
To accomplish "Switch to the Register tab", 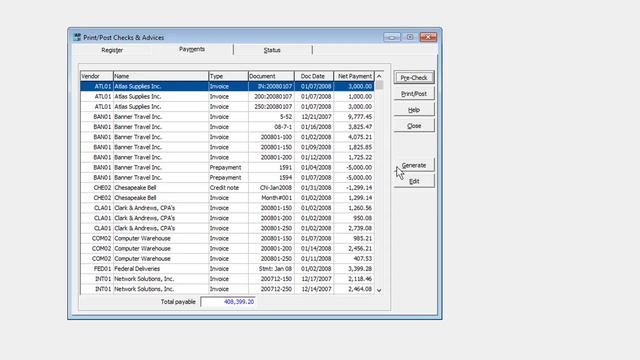I will pyautogui.click(x=112, y=50).
